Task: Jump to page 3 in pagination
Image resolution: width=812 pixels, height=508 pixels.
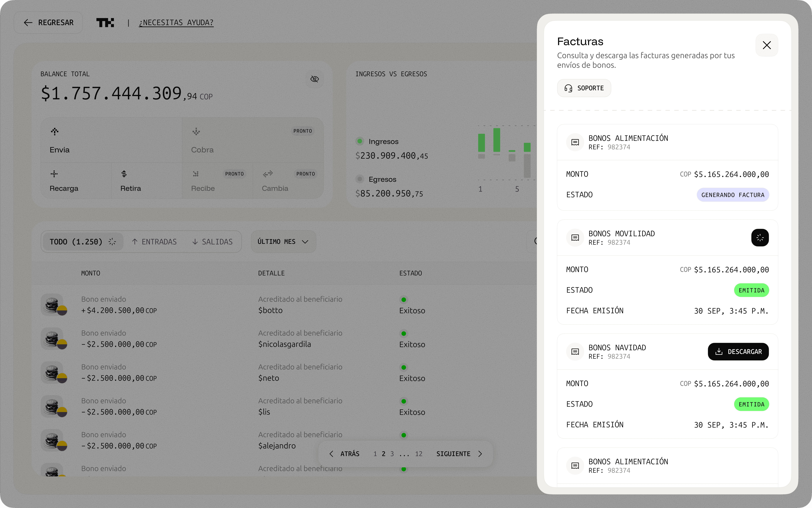Action: 392,454
